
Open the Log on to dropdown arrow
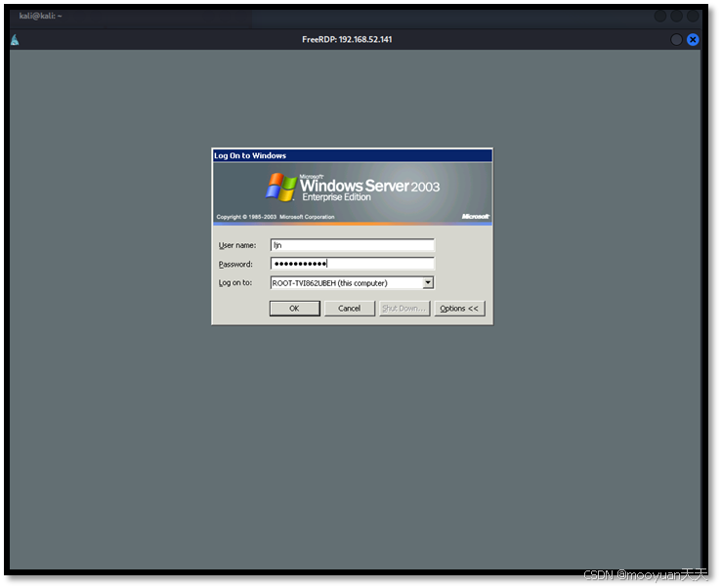click(428, 282)
